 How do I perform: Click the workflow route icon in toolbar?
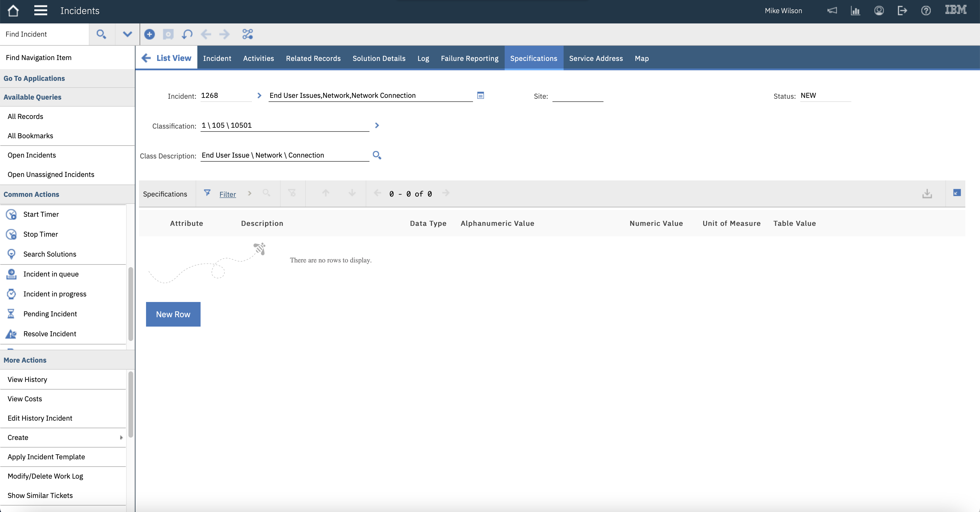(x=247, y=34)
